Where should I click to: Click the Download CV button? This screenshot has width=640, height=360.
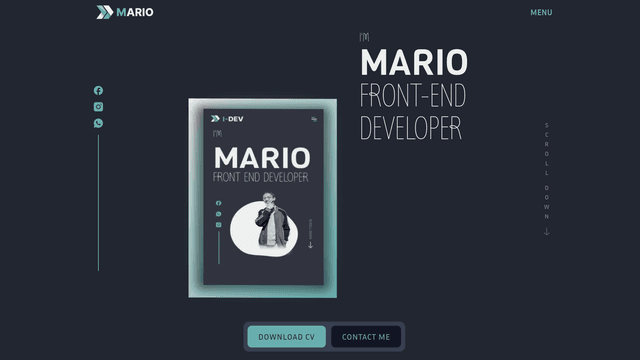287,337
